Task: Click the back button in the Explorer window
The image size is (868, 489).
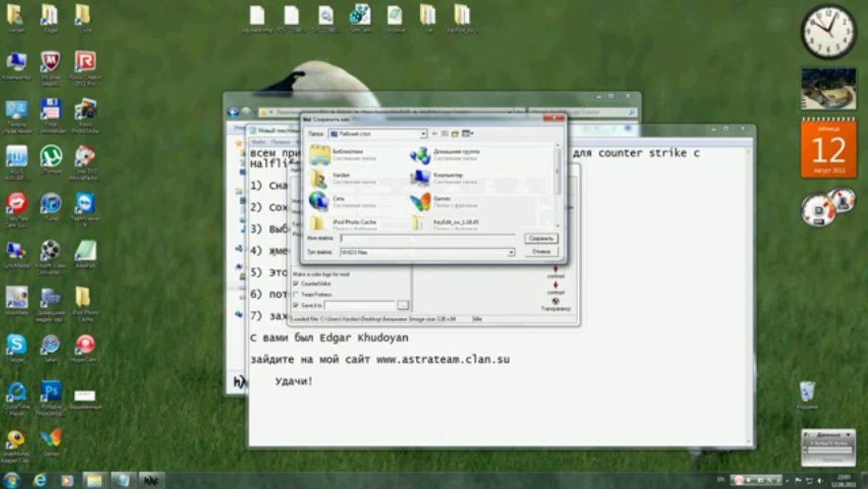Action: point(233,112)
